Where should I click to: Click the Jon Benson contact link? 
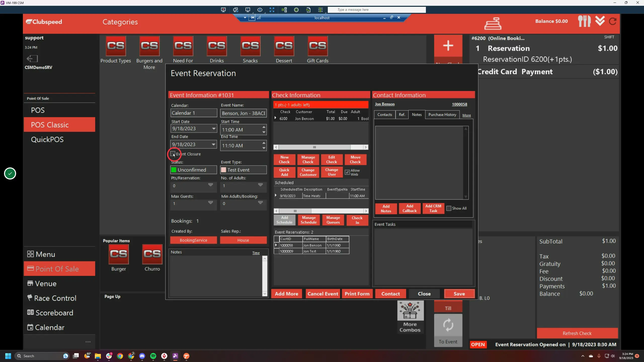(x=385, y=104)
